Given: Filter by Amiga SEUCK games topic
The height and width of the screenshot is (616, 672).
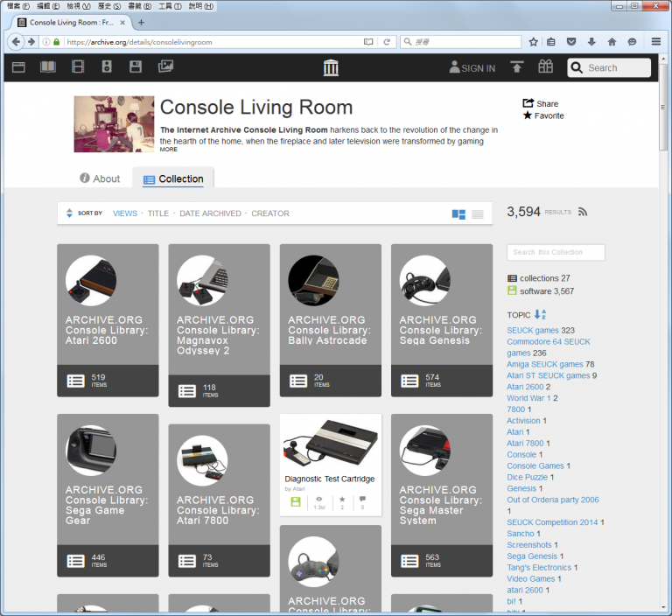Looking at the screenshot, I should [x=545, y=364].
